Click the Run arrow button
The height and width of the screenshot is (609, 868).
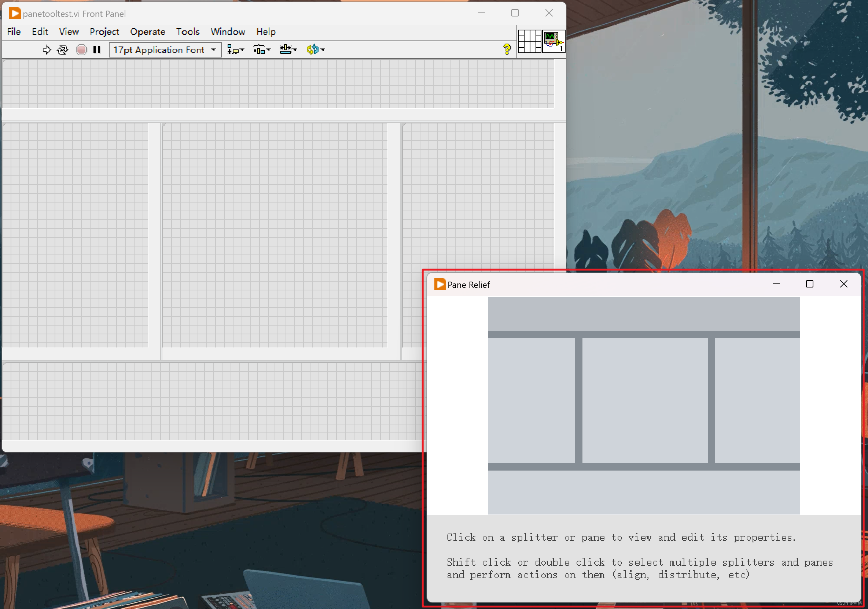[46, 50]
